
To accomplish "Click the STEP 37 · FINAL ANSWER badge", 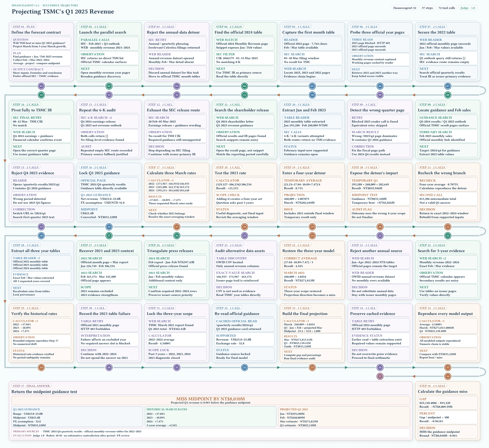I will (x=31, y=386).
